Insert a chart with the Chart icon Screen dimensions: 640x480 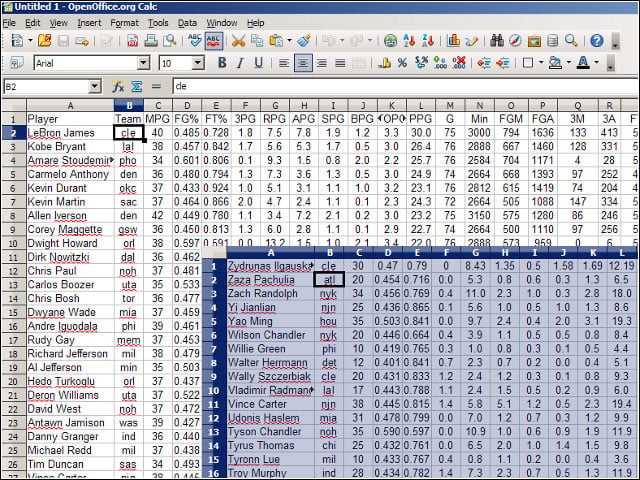pos(453,40)
